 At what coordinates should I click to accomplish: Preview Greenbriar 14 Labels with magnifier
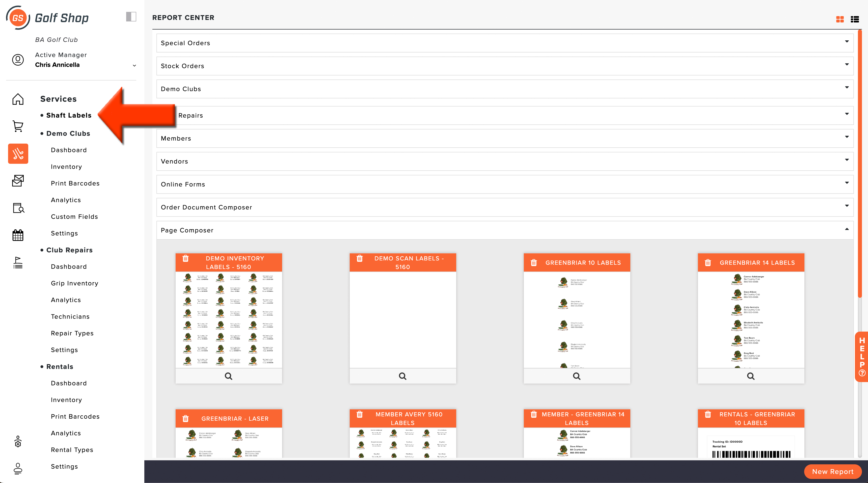pyautogui.click(x=751, y=376)
